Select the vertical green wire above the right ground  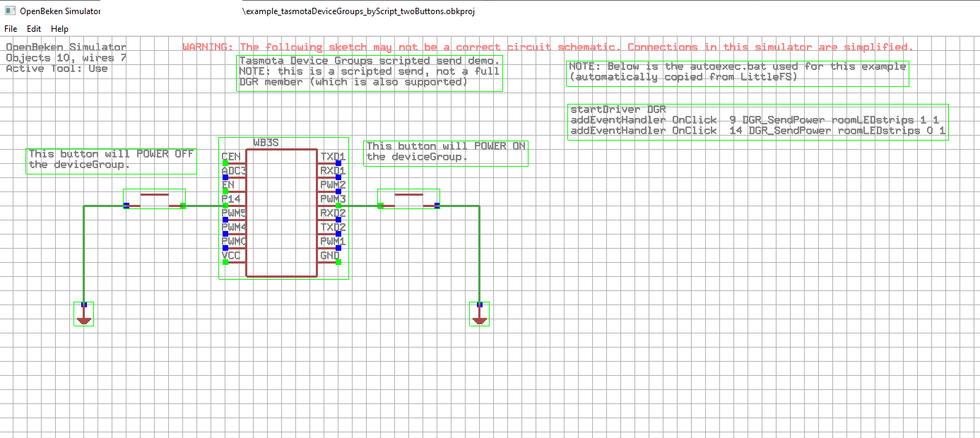click(x=480, y=254)
